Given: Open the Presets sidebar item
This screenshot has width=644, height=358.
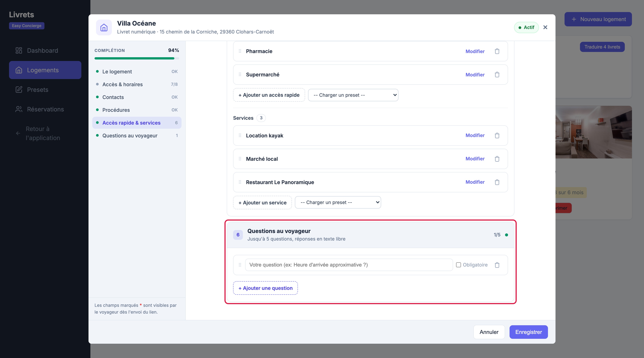Looking at the screenshot, I should [45, 89].
